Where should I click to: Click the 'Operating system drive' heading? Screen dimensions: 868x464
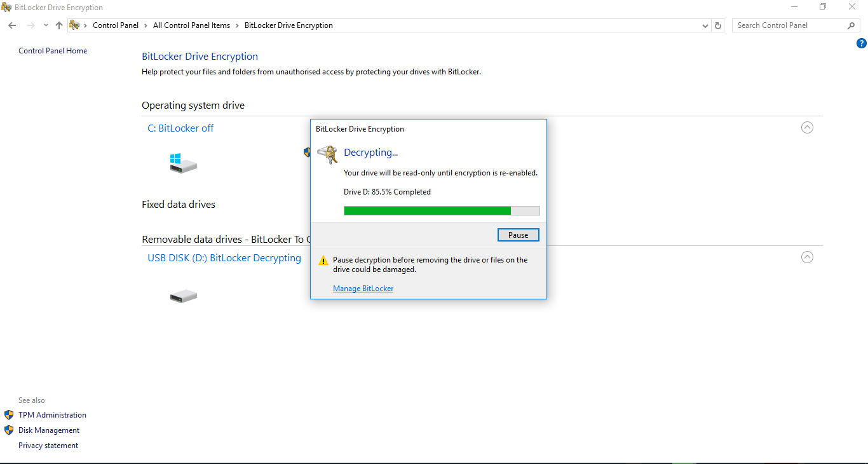[x=193, y=106]
